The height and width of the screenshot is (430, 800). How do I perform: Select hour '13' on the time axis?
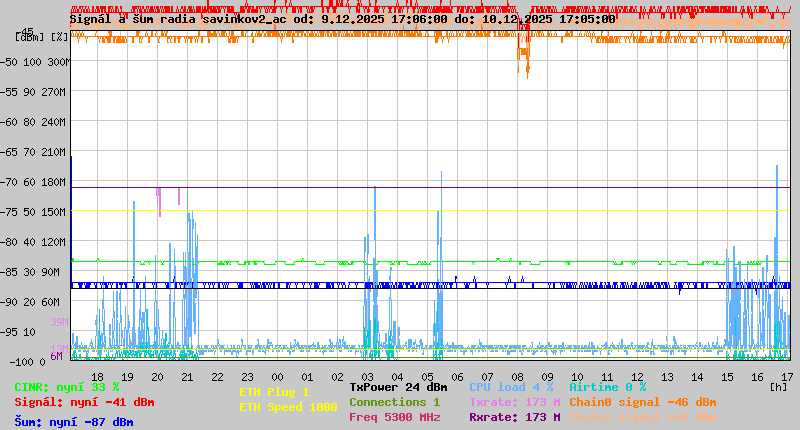coord(667,377)
